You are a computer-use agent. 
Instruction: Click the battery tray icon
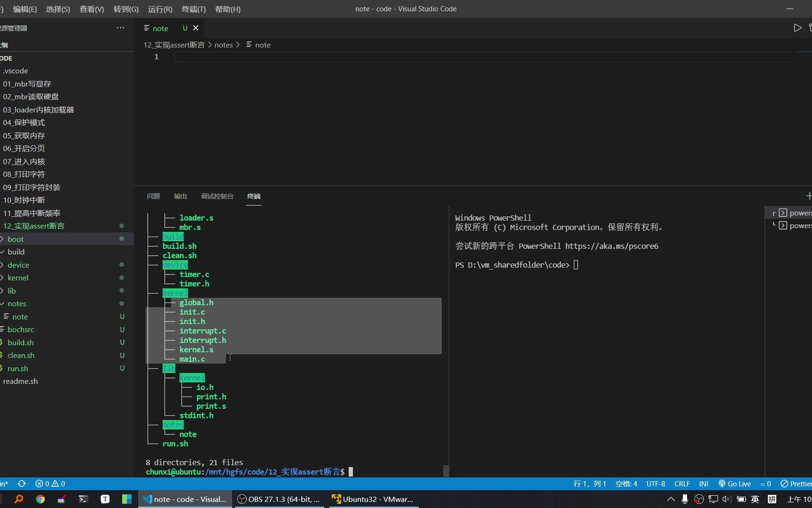click(x=741, y=499)
